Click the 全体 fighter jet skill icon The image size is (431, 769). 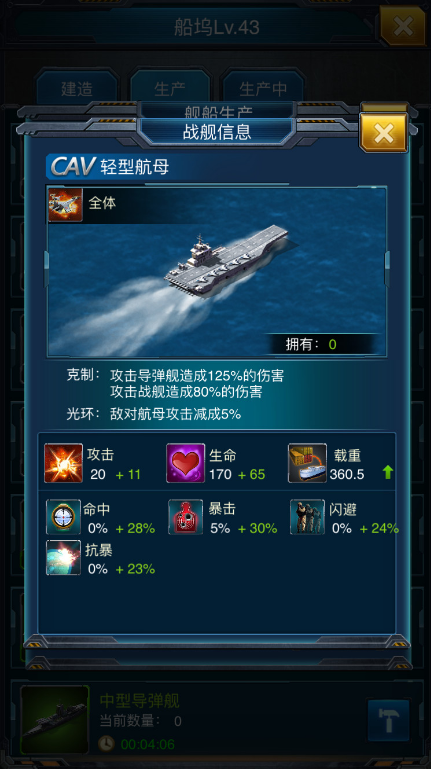65,205
